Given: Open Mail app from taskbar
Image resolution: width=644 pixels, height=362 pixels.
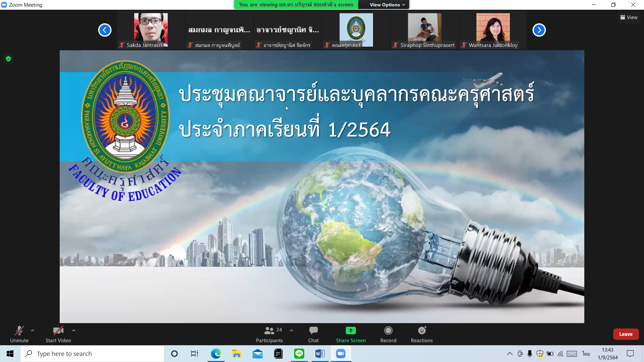Looking at the screenshot, I should coord(258,354).
